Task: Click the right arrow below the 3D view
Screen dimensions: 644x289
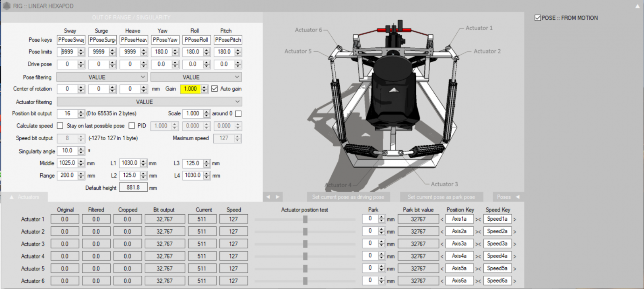Action: (x=277, y=197)
